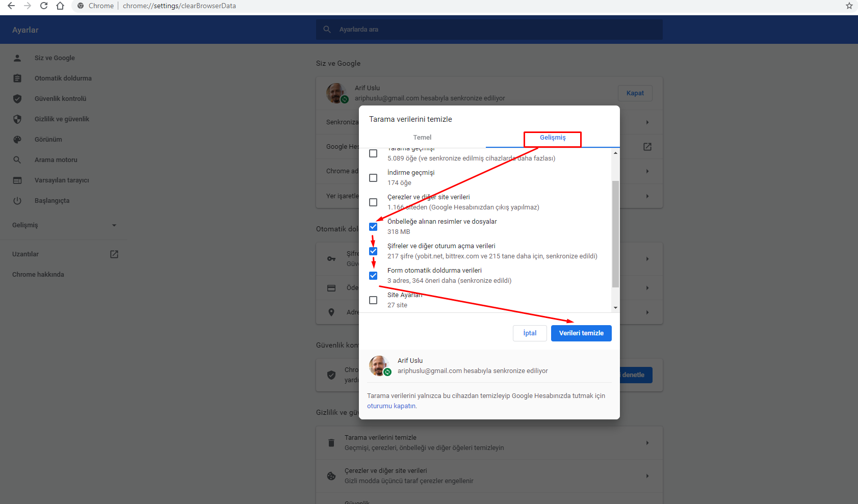
Task: Expand the Gelişmiş sidebar section arrow
Action: (114, 225)
